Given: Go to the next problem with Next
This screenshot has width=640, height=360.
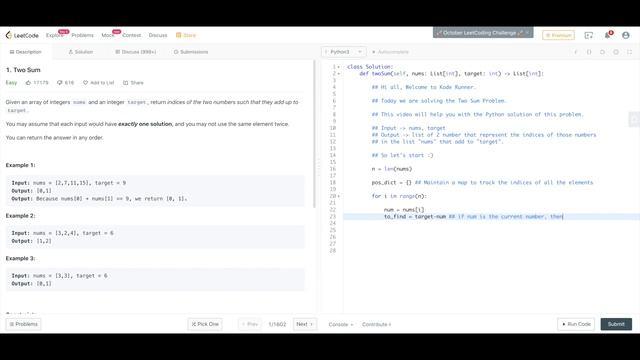Looking at the screenshot, I should 304,324.
